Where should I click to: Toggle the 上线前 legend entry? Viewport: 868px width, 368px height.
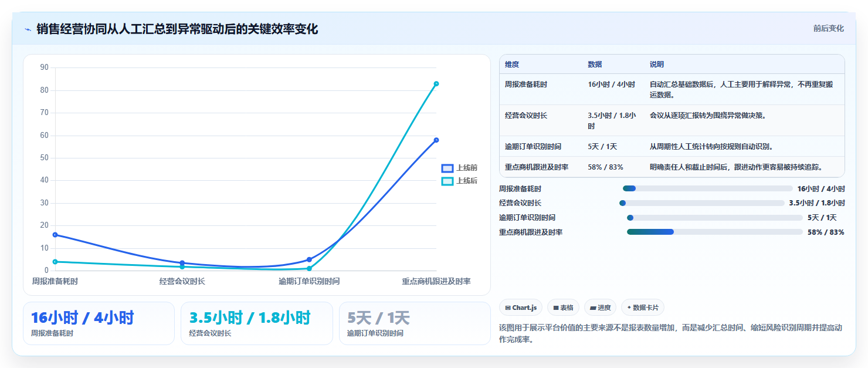(x=459, y=168)
